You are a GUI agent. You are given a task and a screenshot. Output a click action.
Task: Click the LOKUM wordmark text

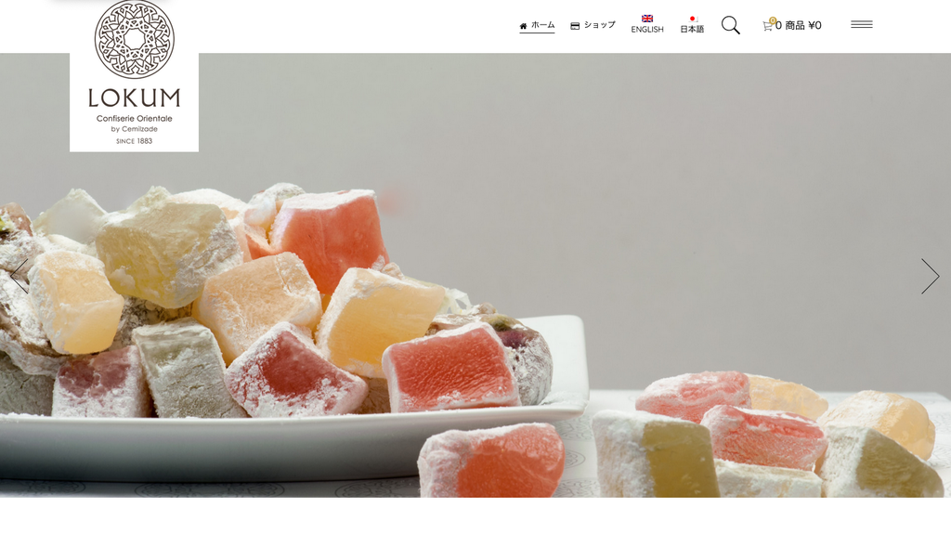click(134, 98)
